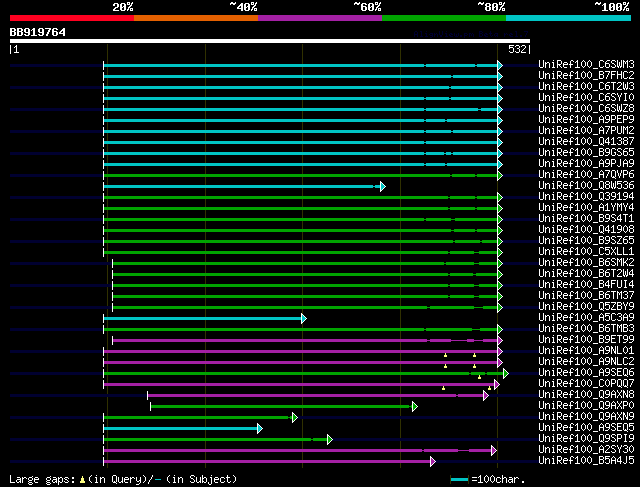Click the UniRef100_C0PQQ7 text
The width and height of the screenshot is (640, 487).
(x=586, y=384)
